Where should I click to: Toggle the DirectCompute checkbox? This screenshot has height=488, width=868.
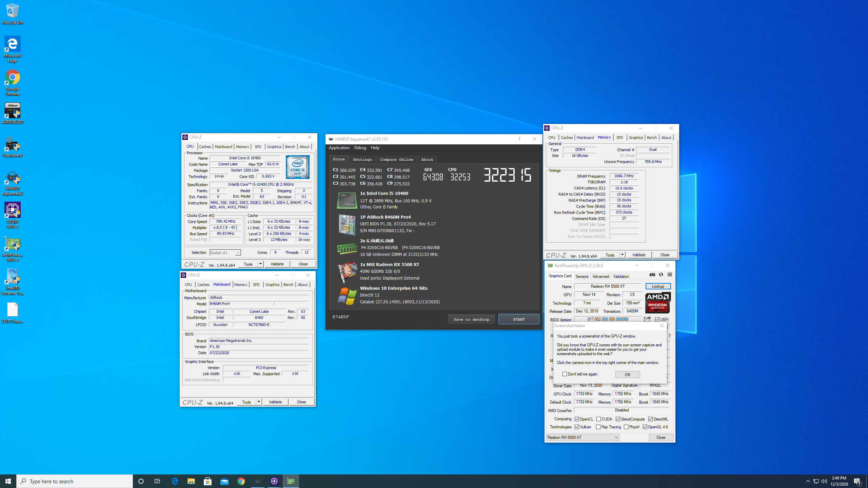[618, 419]
